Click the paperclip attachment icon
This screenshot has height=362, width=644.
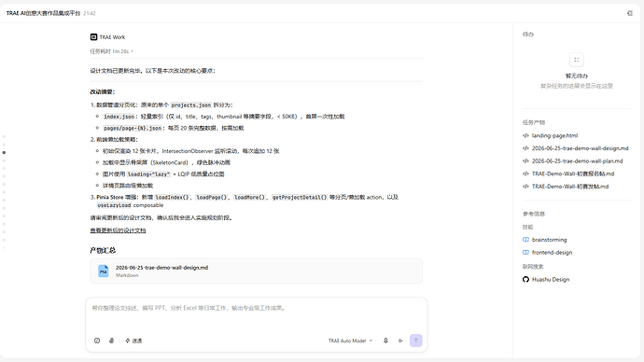111,341
